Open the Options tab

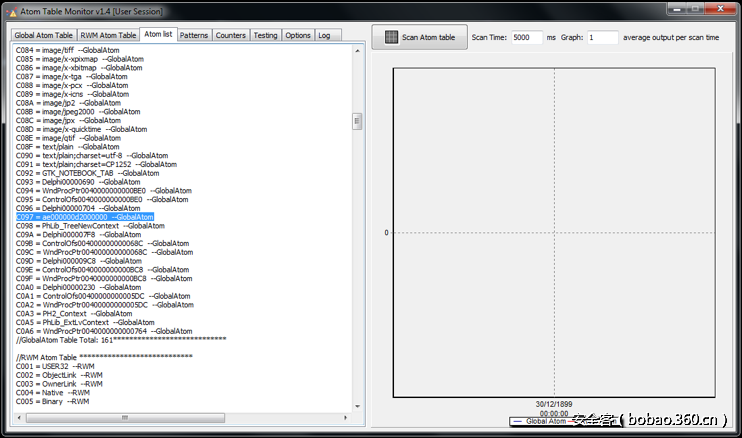click(298, 35)
